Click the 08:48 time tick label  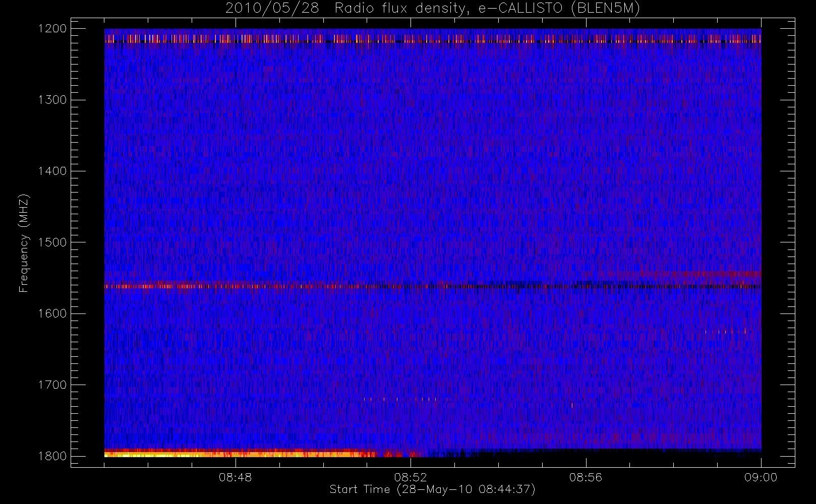(235, 477)
